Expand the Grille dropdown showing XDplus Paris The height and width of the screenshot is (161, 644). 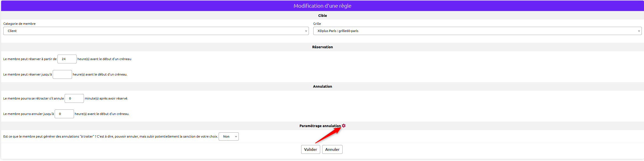[477, 31]
